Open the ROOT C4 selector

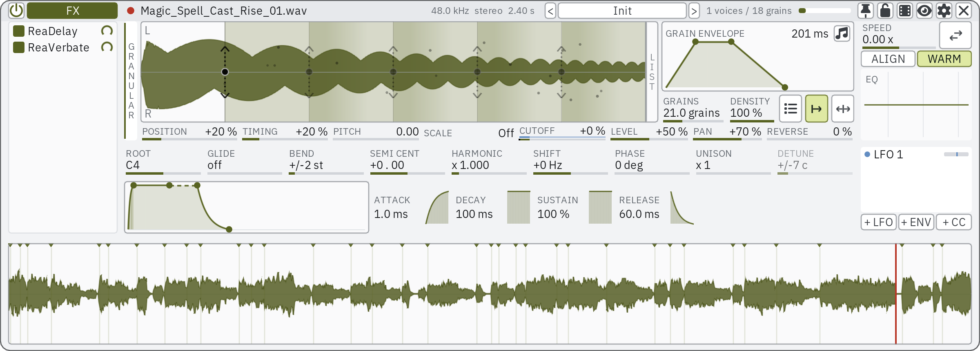(163, 162)
